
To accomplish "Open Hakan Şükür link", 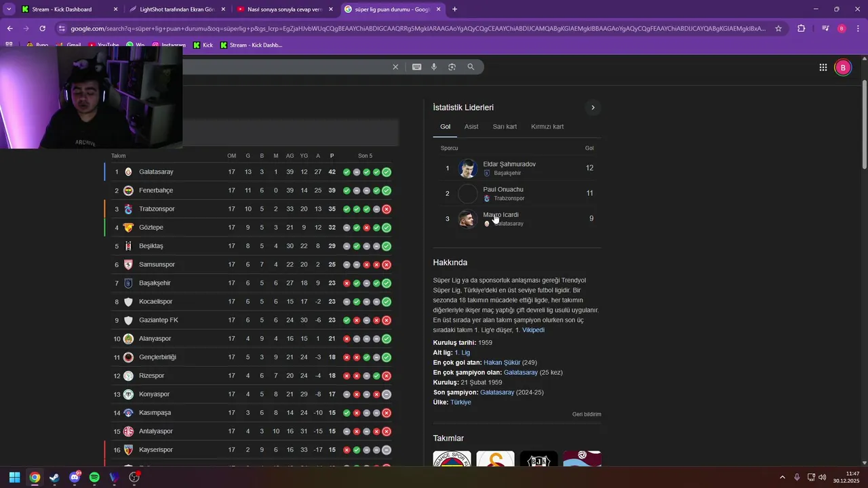I will pos(502,363).
